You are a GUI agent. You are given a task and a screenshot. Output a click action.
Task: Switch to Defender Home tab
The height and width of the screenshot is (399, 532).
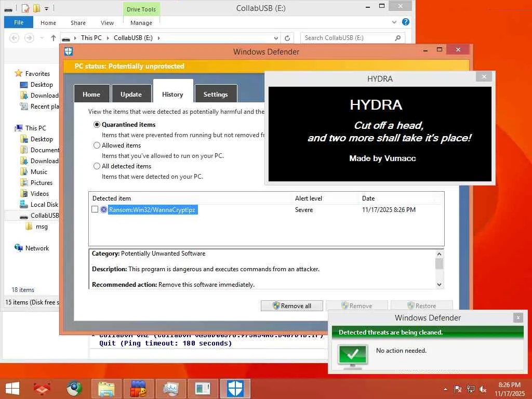point(91,94)
